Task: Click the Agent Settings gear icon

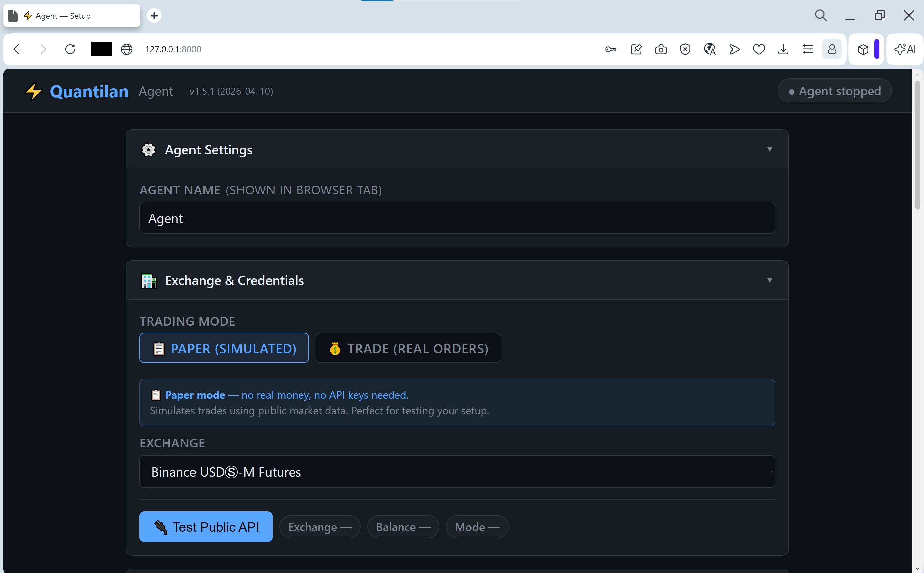Action: (148, 149)
